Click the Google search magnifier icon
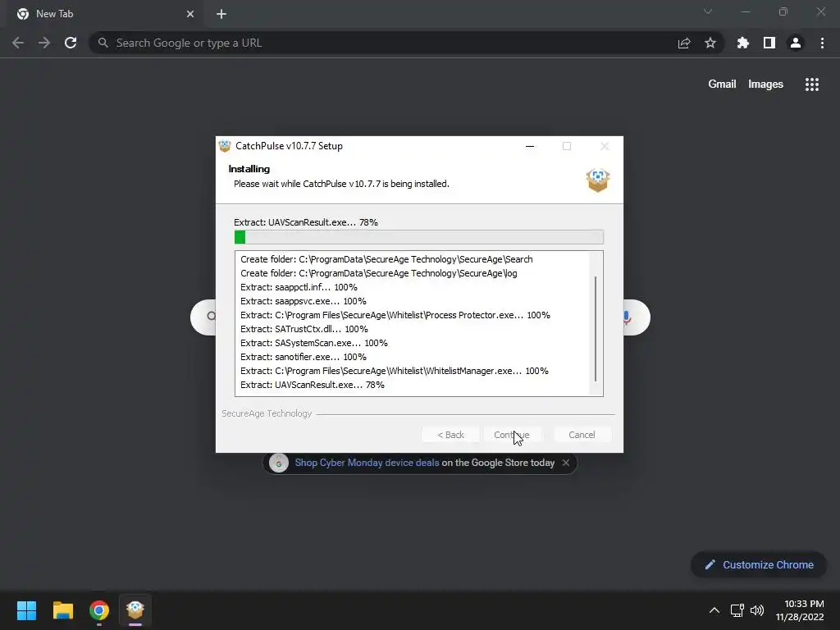This screenshot has width=840, height=630. point(211,316)
